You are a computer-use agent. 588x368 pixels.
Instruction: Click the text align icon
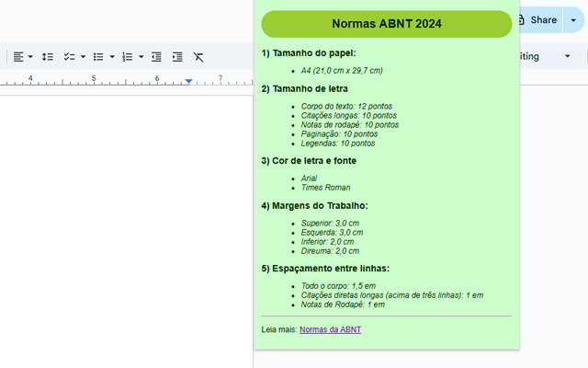point(18,57)
